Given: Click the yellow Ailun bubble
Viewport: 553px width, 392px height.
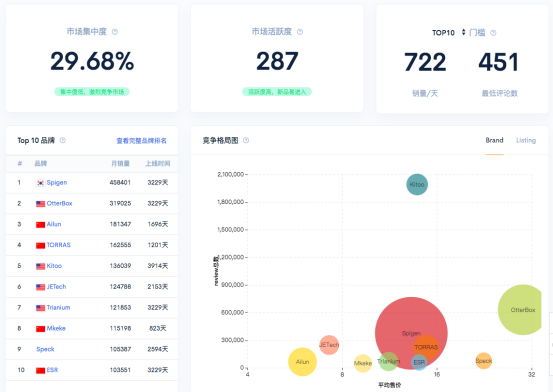Looking at the screenshot, I should pyautogui.click(x=302, y=362).
